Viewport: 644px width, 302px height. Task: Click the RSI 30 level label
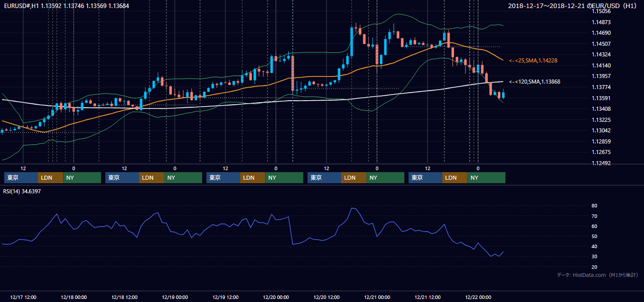pyautogui.click(x=594, y=256)
